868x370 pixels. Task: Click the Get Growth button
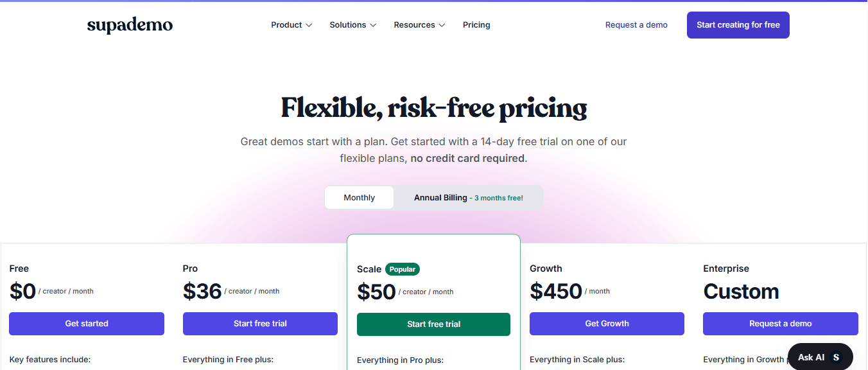click(607, 324)
